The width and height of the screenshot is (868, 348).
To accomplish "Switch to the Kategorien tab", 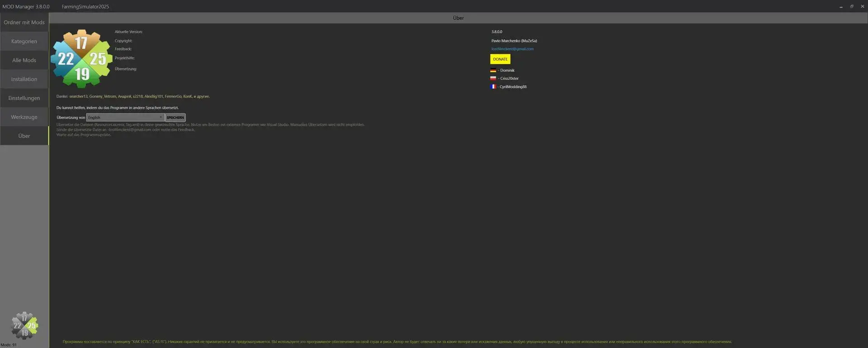I will (x=24, y=41).
